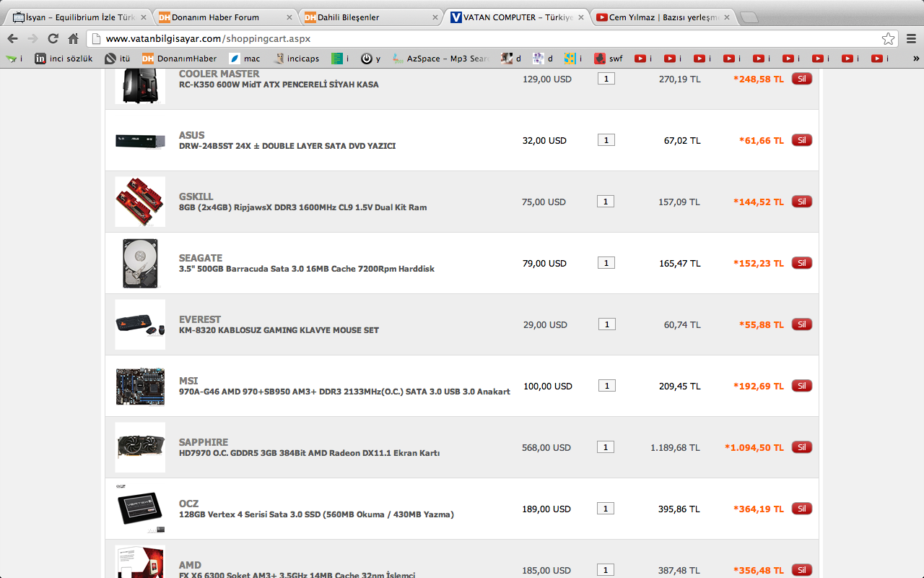Select the 395,86 TL price text
The image size is (924, 578).
(679, 509)
